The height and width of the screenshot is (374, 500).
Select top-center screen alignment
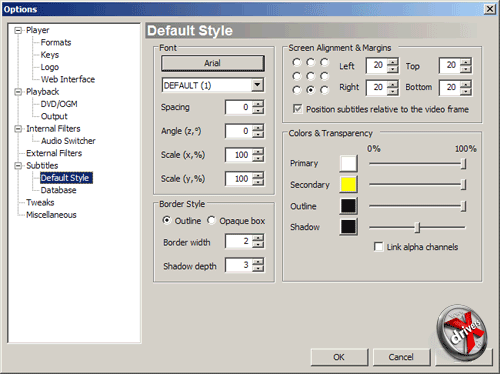pos(310,62)
